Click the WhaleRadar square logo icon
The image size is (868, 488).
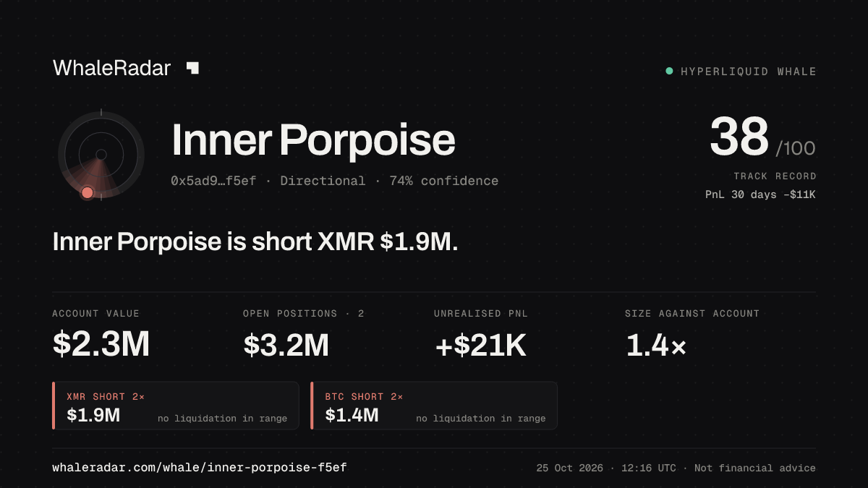point(192,68)
